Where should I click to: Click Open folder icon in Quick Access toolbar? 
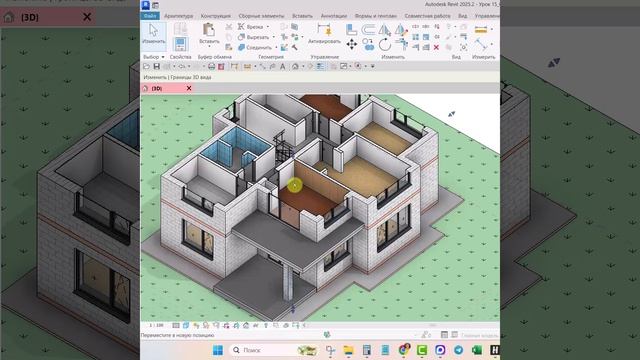click(146, 66)
